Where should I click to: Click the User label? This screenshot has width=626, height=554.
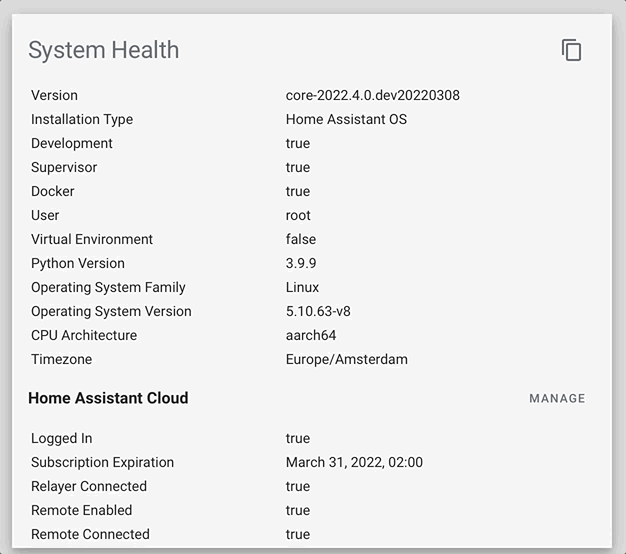[x=45, y=215]
